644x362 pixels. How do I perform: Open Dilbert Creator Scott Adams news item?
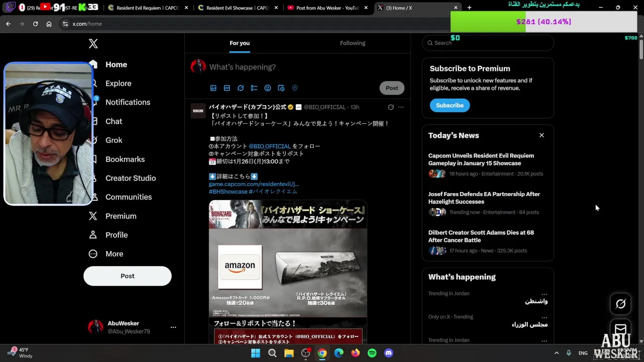488,242
